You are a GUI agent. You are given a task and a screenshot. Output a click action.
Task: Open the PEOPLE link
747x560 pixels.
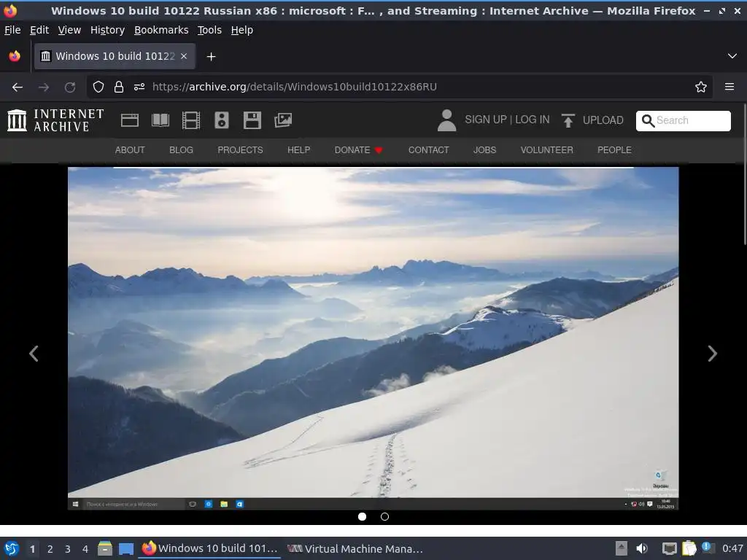pyautogui.click(x=614, y=150)
